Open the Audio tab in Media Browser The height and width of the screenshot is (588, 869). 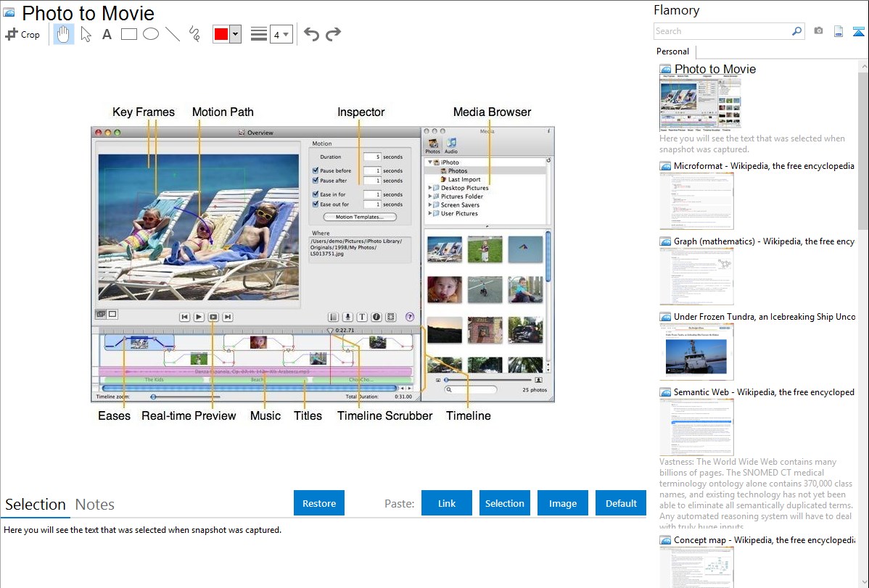click(x=451, y=146)
